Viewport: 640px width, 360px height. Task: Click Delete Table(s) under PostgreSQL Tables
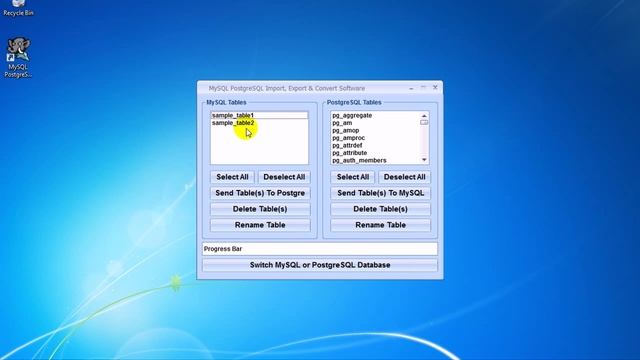coord(380,209)
